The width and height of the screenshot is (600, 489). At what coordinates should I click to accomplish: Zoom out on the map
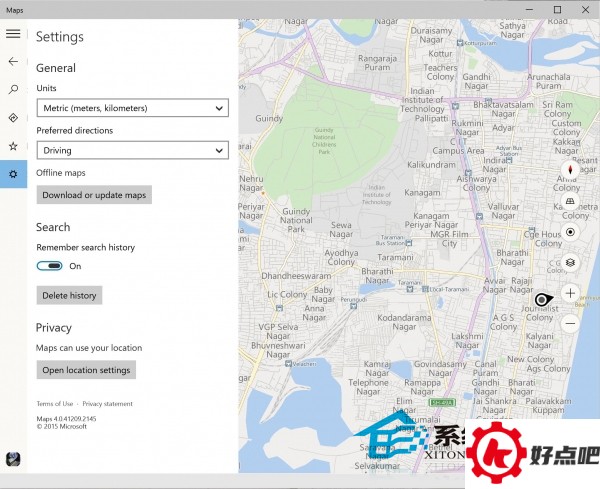point(570,323)
